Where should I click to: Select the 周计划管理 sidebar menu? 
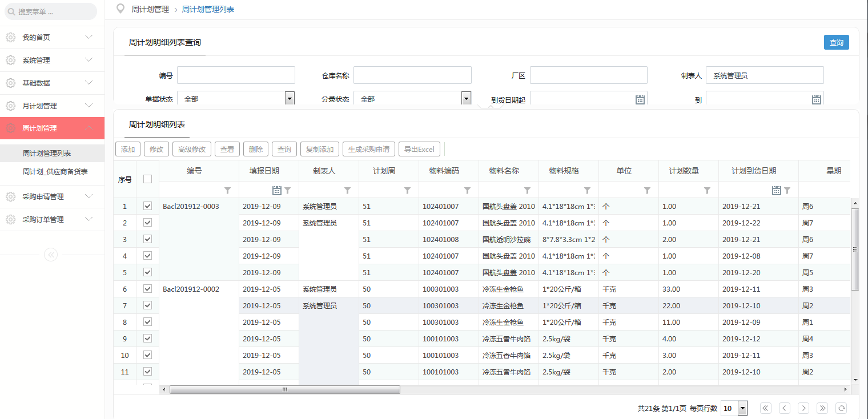click(52, 128)
